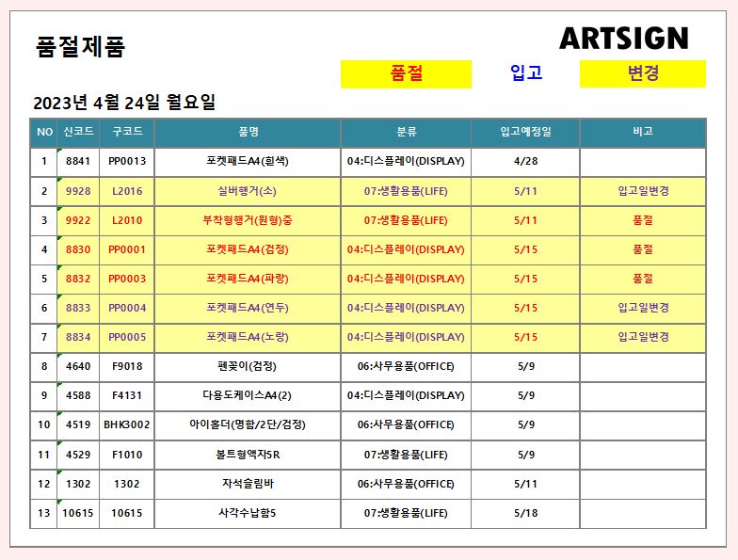
Task: Select the 품명 column header
Action: (248, 133)
